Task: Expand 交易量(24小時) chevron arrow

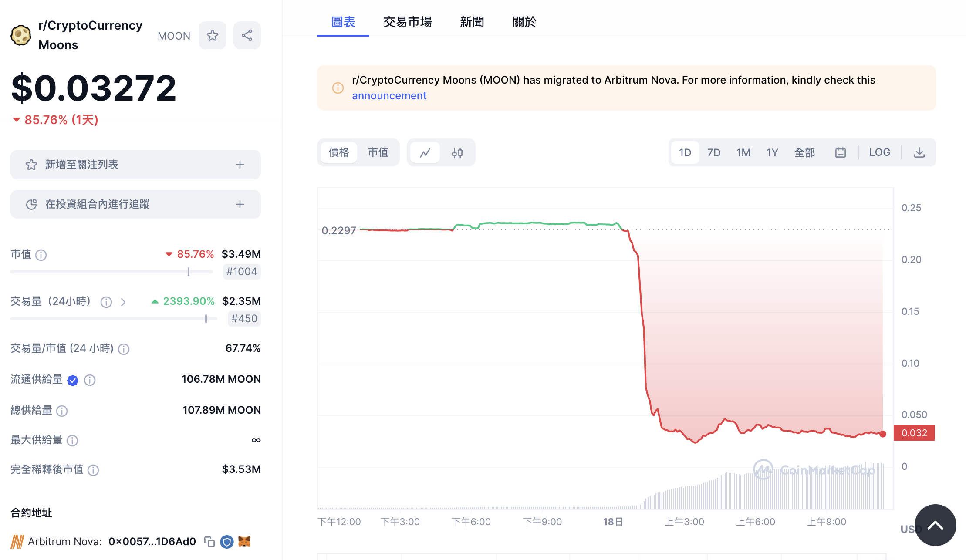Action: pos(123,302)
